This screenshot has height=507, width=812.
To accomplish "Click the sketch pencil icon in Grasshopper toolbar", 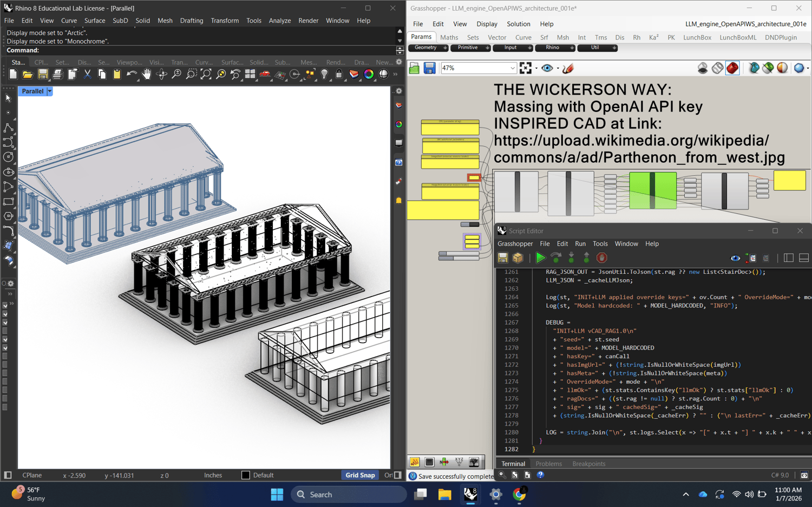I will pyautogui.click(x=568, y=68).
